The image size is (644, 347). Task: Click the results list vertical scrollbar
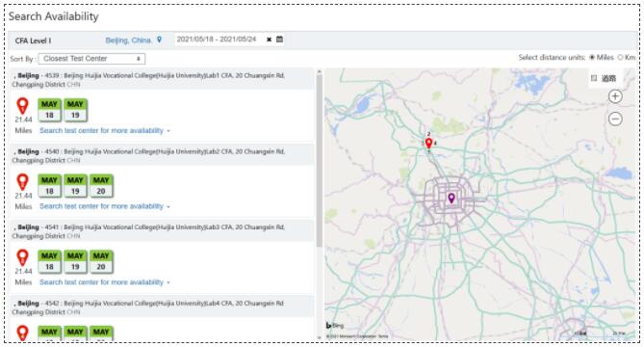coord(320,160)
